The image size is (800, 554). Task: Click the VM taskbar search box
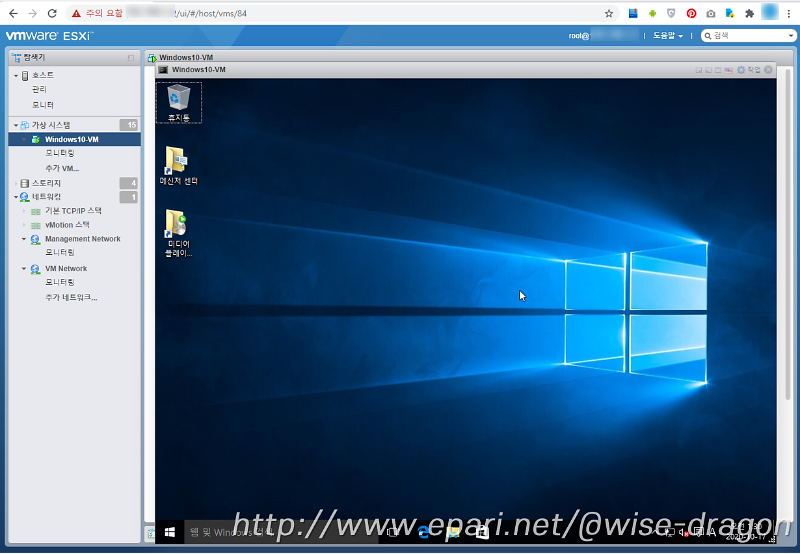pos(281,532)
